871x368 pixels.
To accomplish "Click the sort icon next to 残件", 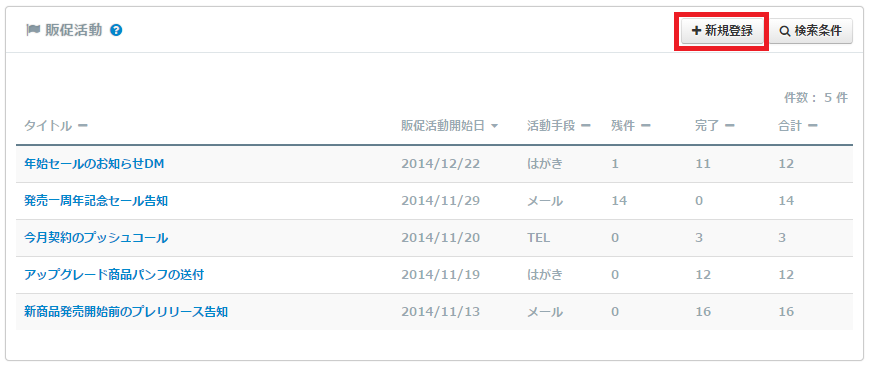I will pyautogui.click(x=645, y=126).
